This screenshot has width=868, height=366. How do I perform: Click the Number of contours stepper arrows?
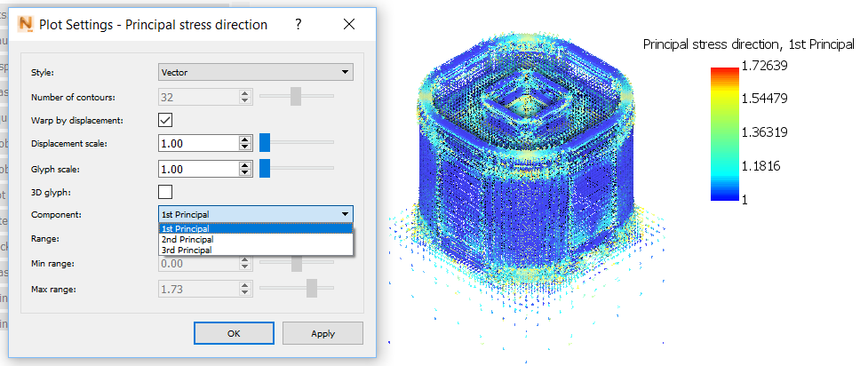[245, 97]
